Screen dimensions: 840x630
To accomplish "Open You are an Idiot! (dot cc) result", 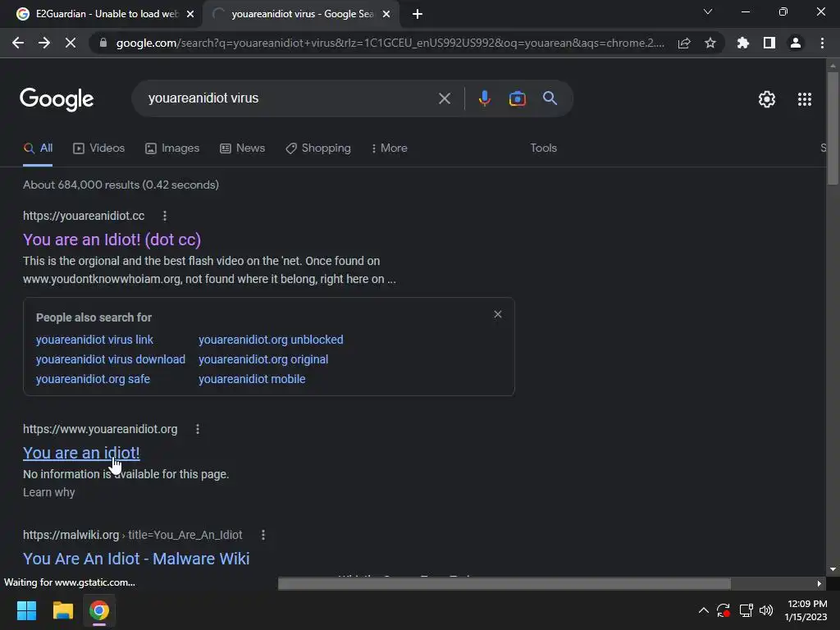I will pyautogui.click(x=112, y=240).
